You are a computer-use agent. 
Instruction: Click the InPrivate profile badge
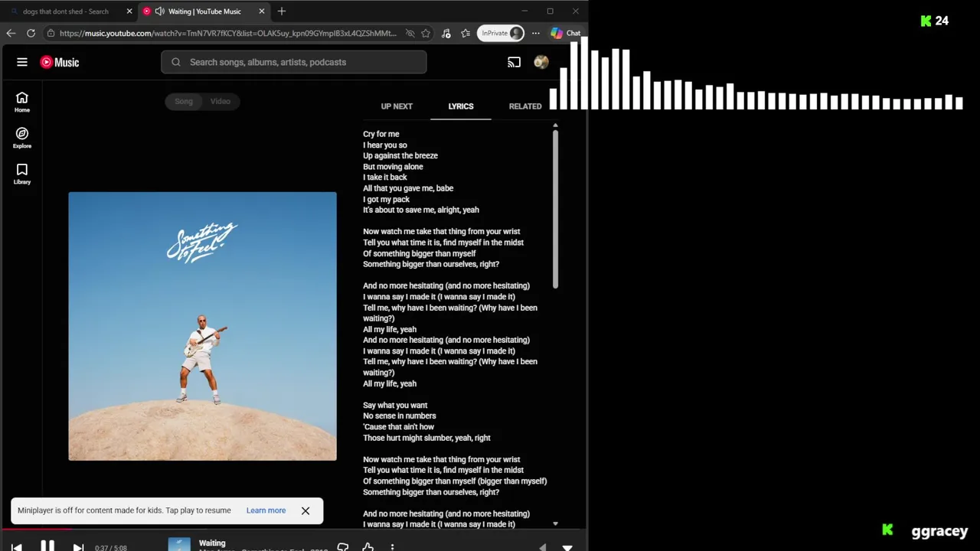click(x=501, y=33)
